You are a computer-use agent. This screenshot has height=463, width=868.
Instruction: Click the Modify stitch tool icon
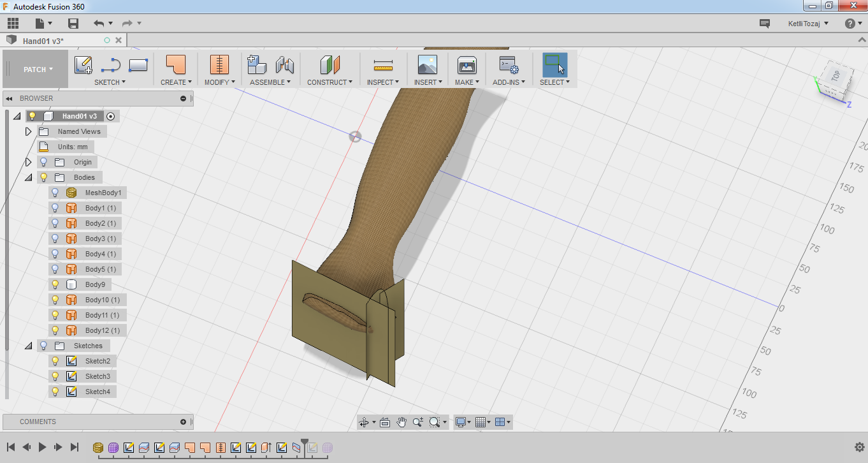click(219, 65)
